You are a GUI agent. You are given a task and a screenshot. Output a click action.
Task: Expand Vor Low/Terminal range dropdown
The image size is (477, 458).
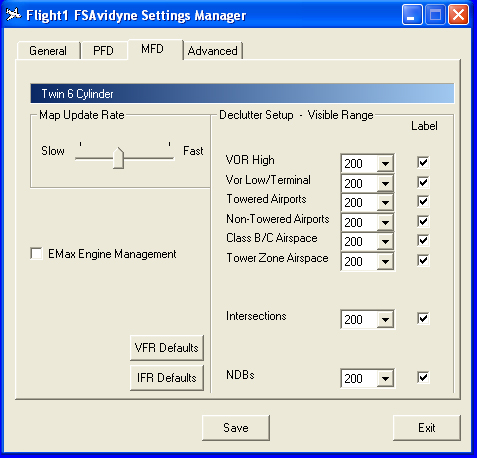pos(385,184)
